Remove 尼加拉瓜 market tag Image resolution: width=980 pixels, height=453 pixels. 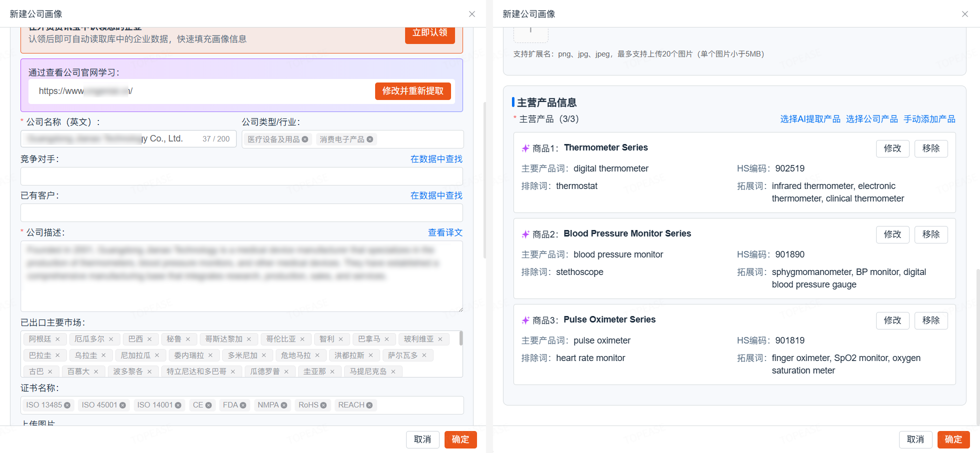[x=157, y=355]
